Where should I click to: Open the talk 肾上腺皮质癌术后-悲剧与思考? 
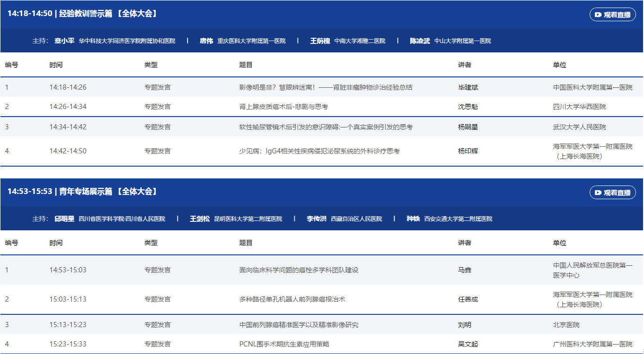pyautogui.click(x=283, y=107)
